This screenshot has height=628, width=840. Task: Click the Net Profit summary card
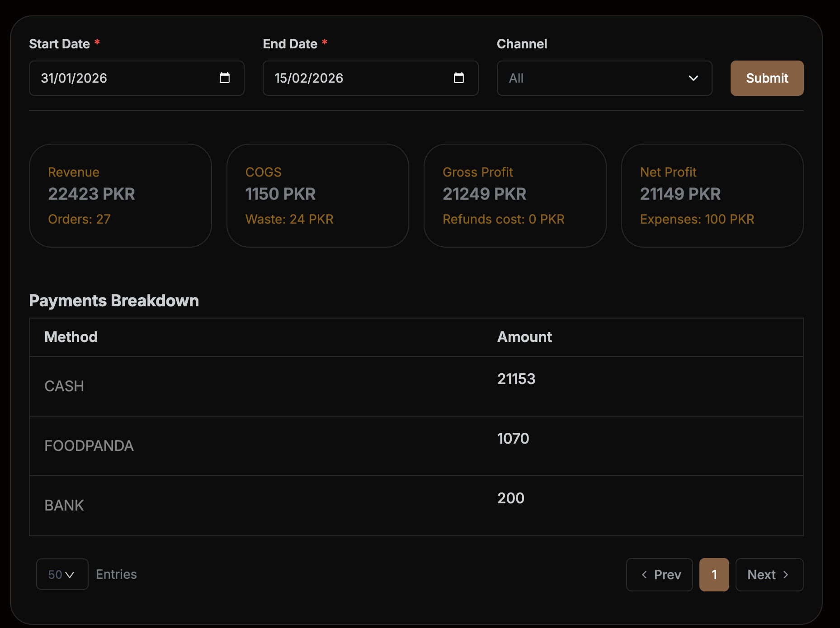click(712, 196)
